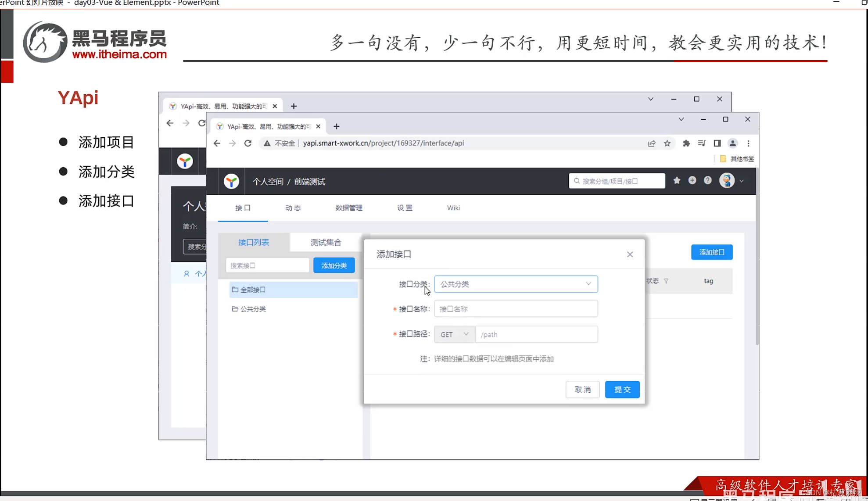Click the bookmark star in the address bar
The image size is (868, 501).
click(667, 143)
